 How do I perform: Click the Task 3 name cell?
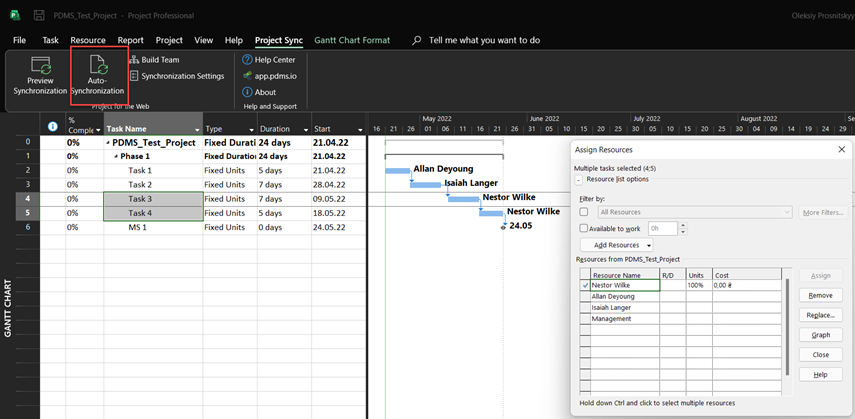point(153,199)
